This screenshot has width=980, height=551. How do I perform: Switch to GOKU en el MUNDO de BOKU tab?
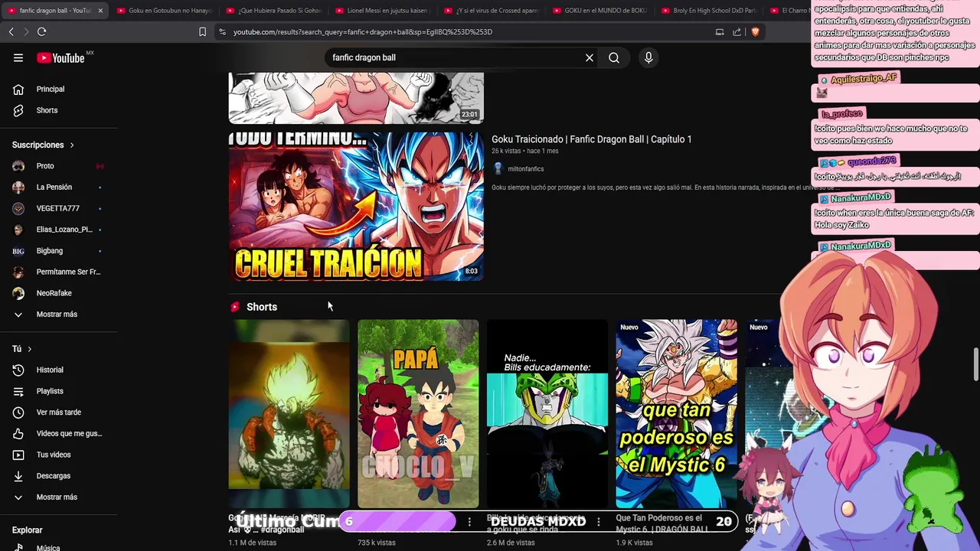[599, 11]
